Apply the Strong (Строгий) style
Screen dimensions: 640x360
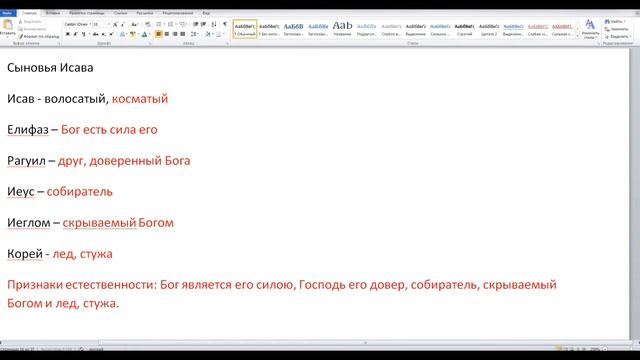tap(464, 29)
